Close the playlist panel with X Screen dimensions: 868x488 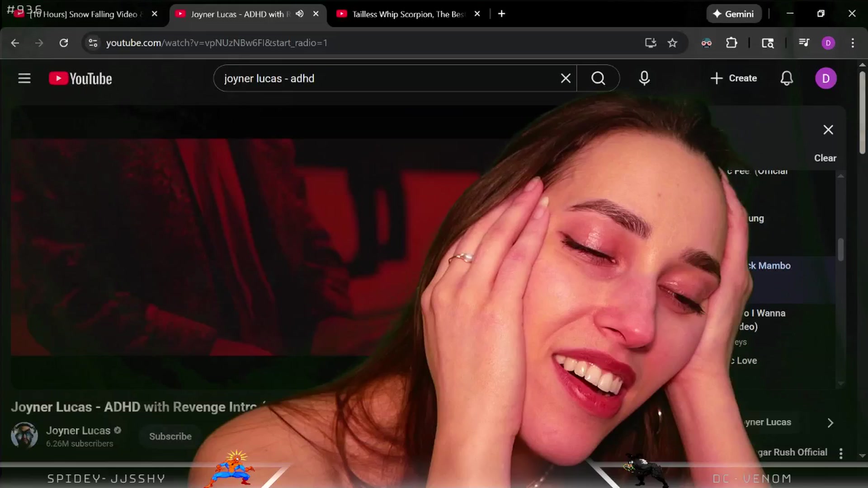point(828,130)
